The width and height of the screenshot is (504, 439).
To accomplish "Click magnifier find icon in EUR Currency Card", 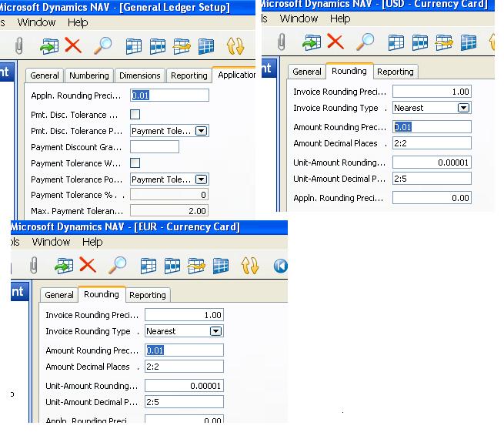I will point(117,266).
